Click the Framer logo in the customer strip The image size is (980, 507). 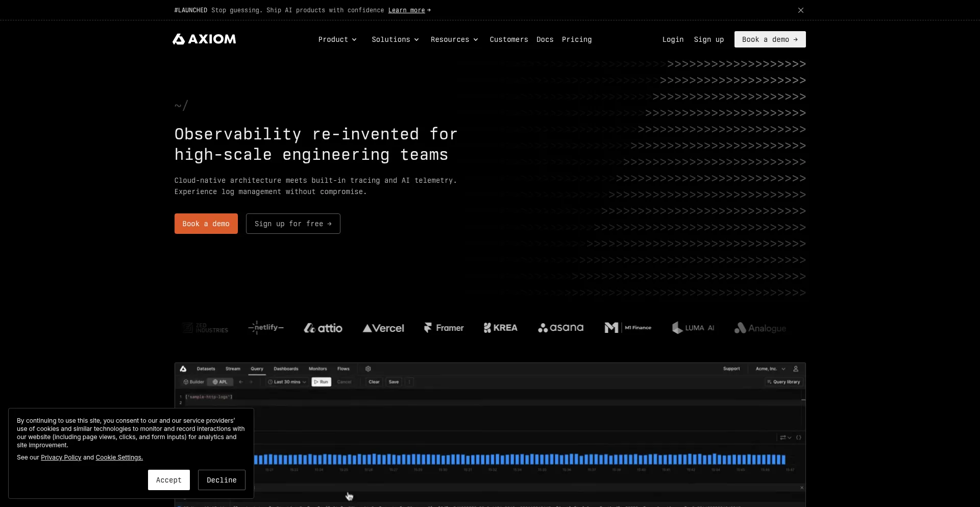pos(444,328)
